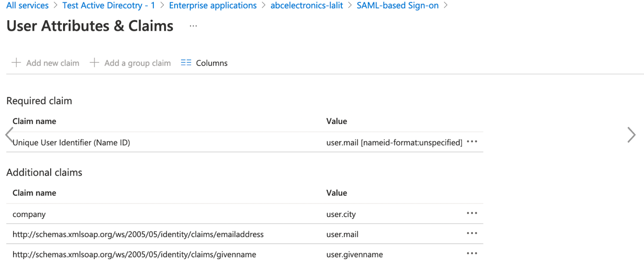
Task: Go to next slide with right chevron
Action: click(631, 135)
